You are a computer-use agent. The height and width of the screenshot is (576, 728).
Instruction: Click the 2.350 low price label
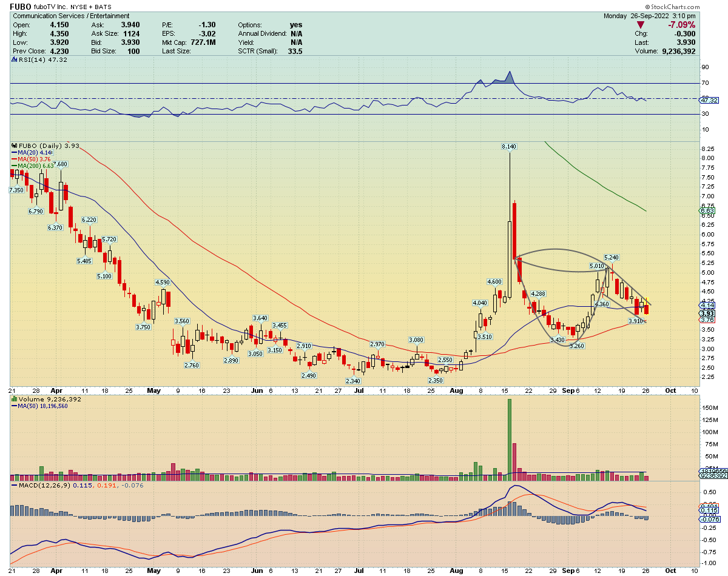(x=436, y=380)
